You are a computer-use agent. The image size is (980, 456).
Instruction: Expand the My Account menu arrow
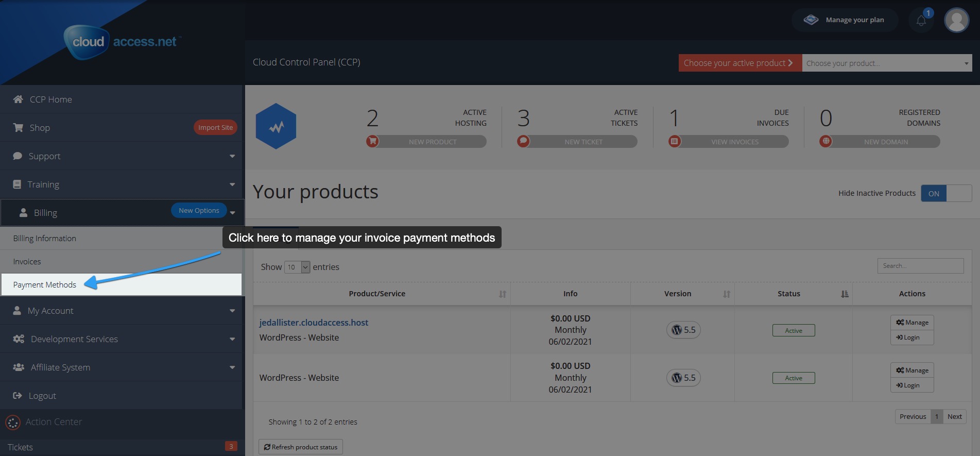click(x=232, y=311)
